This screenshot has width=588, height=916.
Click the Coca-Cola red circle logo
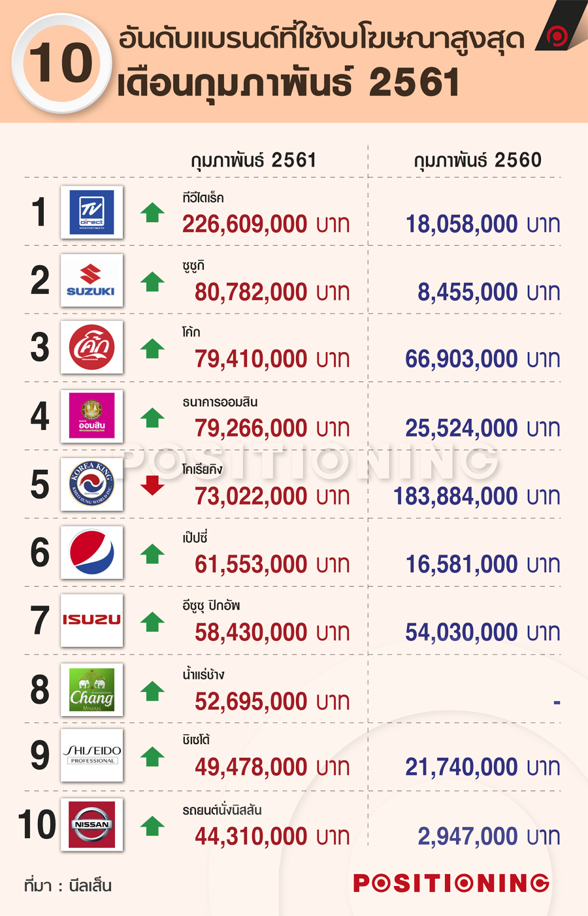point(91,348)
